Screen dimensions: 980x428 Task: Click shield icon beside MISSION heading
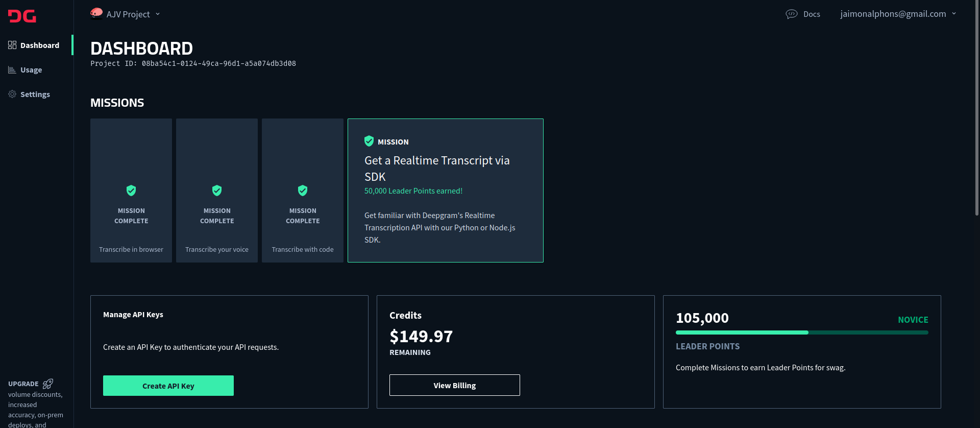pyautogui.click(x=369, y=141)
